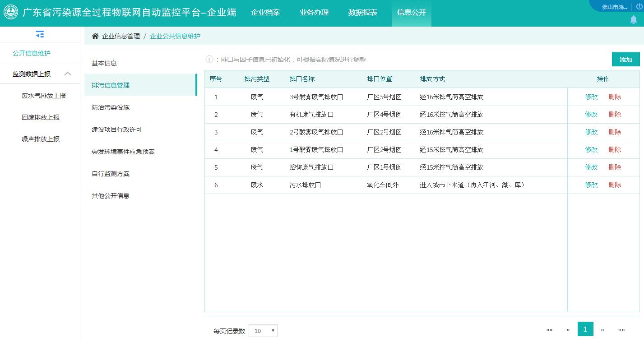644x342 pixels.
Task: Select the 信息公开 top menu
Action: click(x=412, y=13)
